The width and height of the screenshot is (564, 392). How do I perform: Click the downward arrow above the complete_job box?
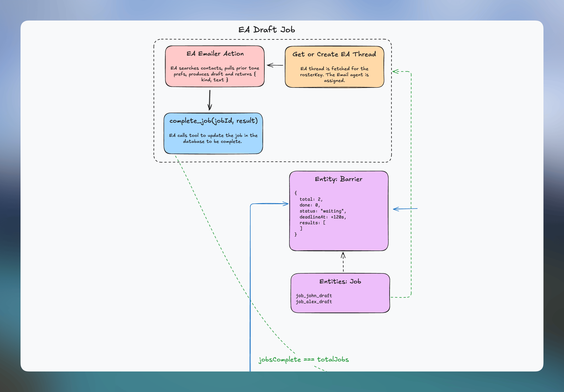click(210, 100)
